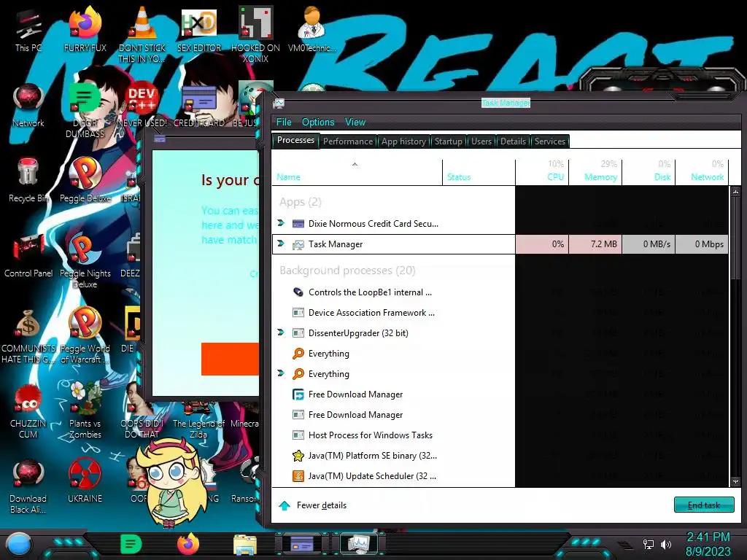The image size is (747, 560).
Task: Expand the Task Manager process row
Action: (x=281, y=244)
